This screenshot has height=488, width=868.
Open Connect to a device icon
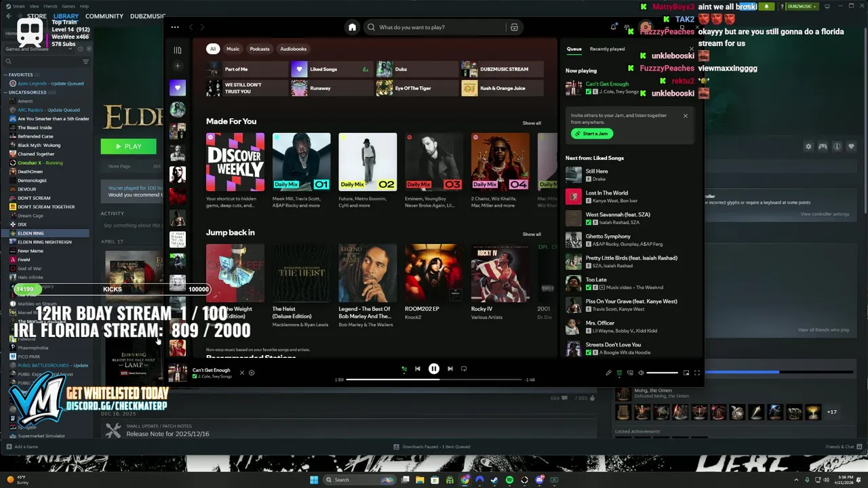pyautogui.click(x=630, y=373)
